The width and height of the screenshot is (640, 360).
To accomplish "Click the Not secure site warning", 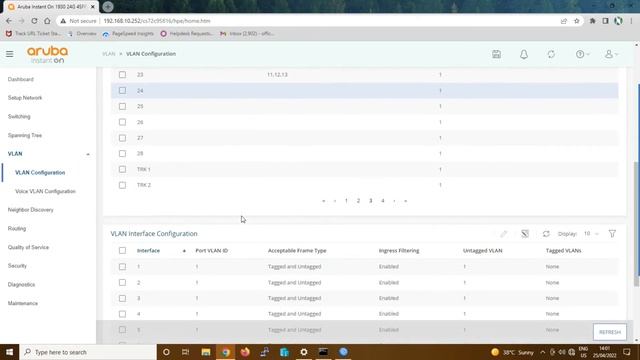I will point(78,21).
